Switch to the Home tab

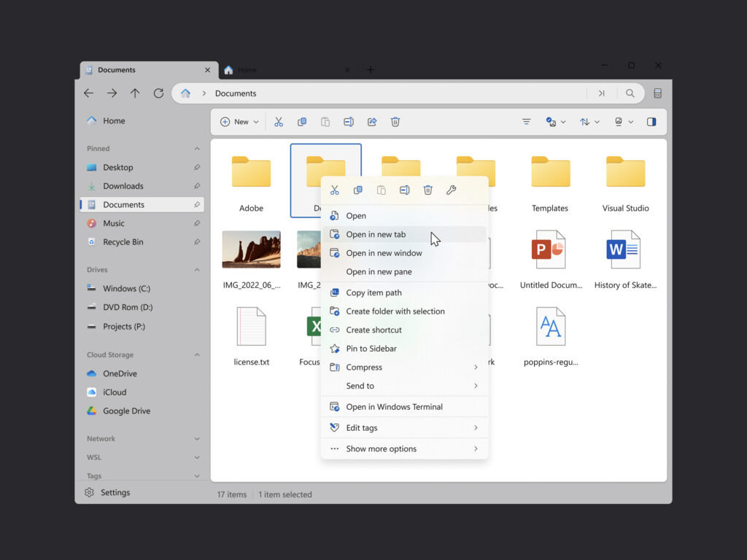point(247,70)
